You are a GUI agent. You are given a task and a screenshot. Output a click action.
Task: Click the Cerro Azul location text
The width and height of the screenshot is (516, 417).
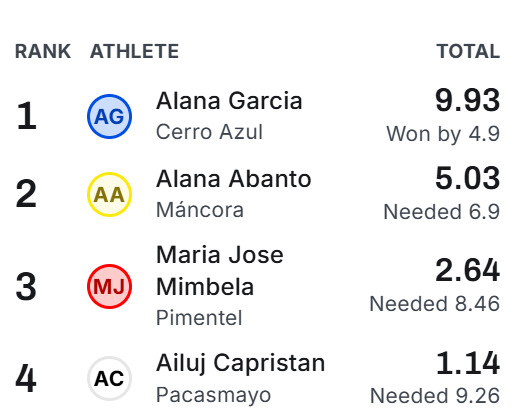point(209,132)
